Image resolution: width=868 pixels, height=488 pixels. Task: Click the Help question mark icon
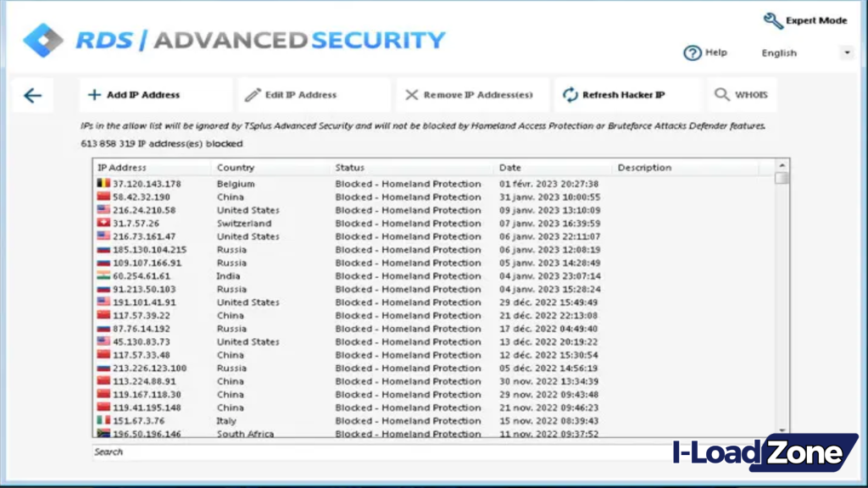(x=693, y=53)
